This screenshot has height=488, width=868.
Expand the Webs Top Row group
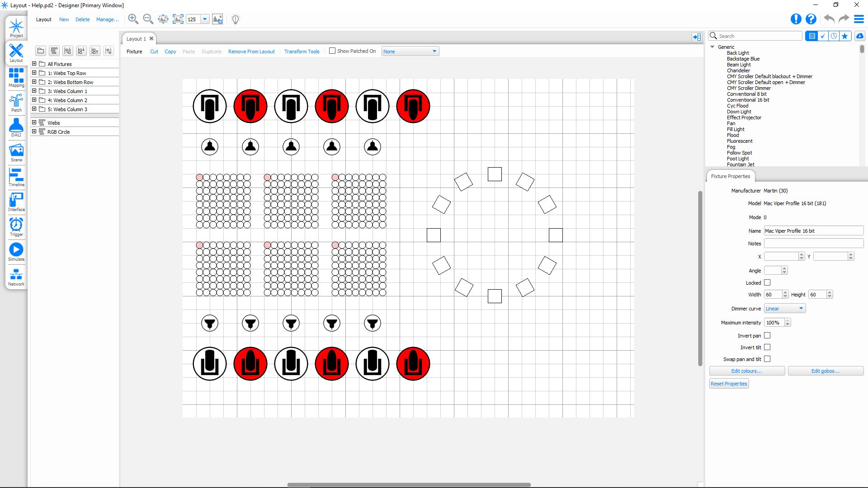(x=34, y=73)
